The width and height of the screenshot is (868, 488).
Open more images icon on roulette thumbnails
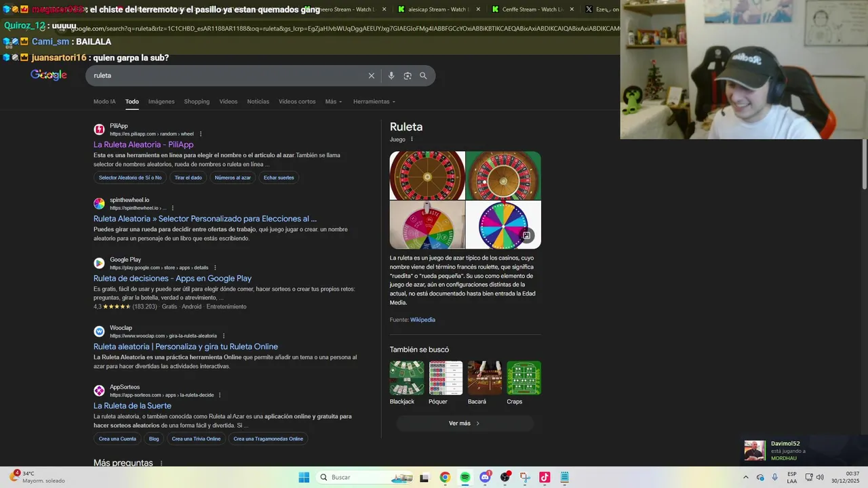(x=526, y=235)
